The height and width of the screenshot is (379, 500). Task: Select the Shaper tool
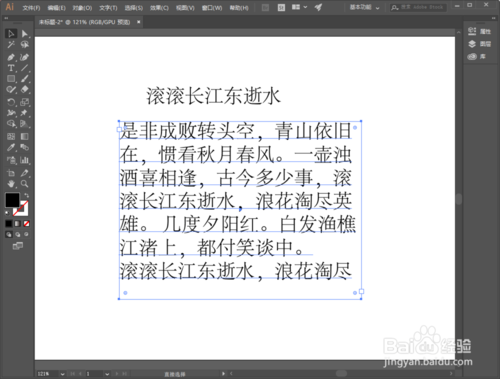[11, 90]
